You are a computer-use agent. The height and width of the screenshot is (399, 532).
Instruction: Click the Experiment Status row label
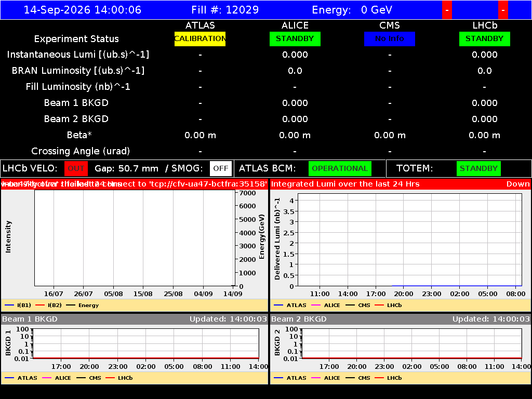(x=76, y=39)
